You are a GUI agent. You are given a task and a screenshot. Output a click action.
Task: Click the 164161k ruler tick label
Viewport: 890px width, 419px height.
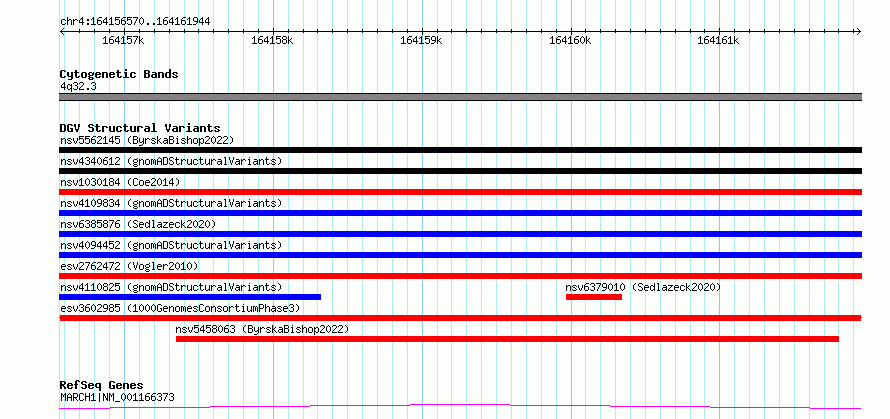point(719,40)
